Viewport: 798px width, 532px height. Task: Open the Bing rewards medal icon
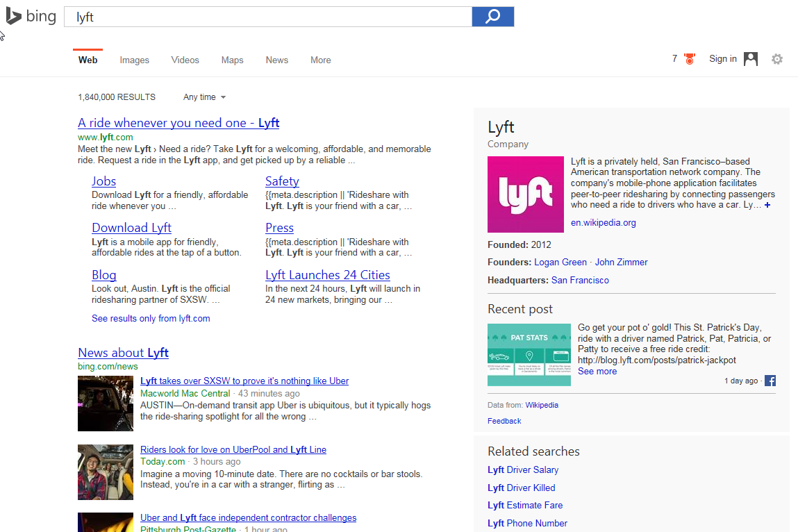[689, 59]
